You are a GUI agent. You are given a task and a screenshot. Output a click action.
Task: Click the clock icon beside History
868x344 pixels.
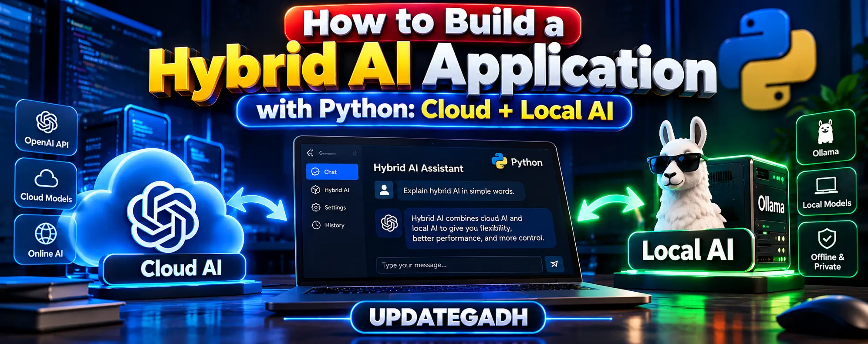pyautogui.click(x=316, y=225)
